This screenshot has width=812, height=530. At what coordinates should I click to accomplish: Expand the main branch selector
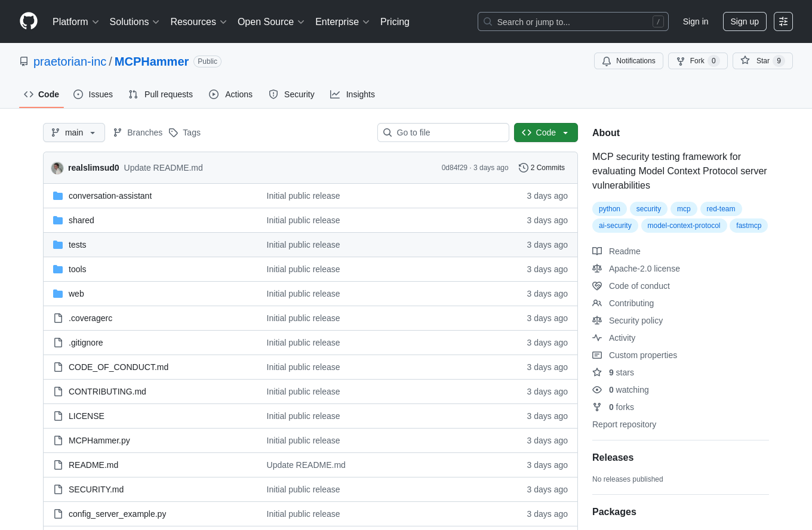[x=74, y=132]
